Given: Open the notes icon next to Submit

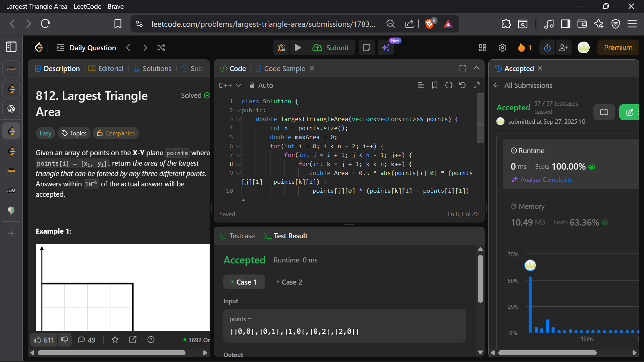Looking at the screenshot, I should 366,48.
